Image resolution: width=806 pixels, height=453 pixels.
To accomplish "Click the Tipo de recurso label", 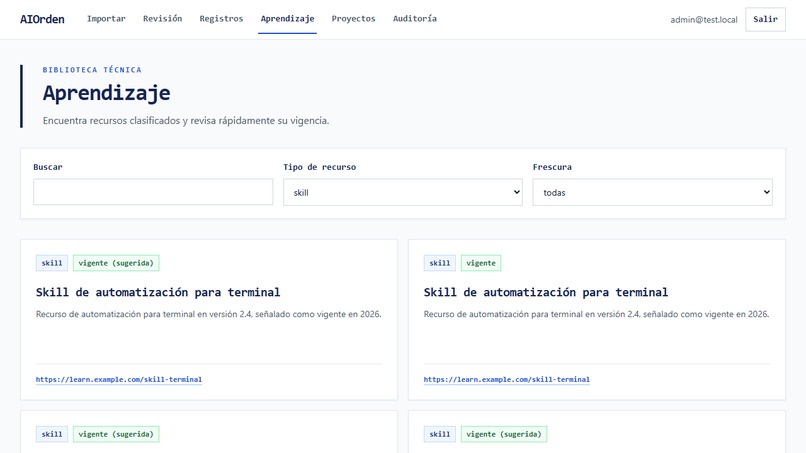I will point(320,167).
